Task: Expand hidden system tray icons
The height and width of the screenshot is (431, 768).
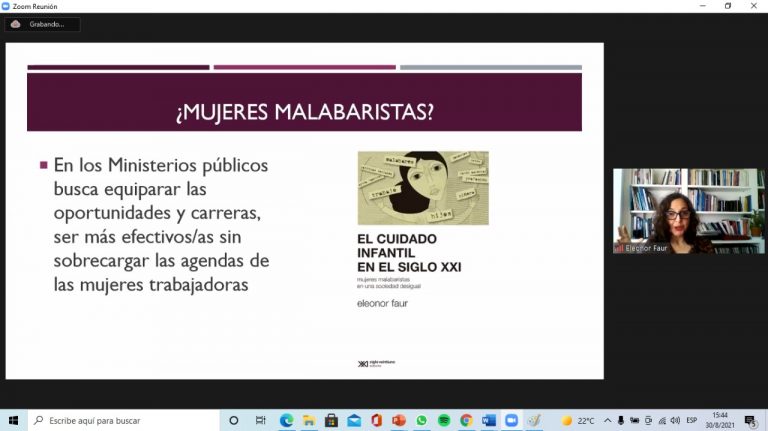Action: 608,420
